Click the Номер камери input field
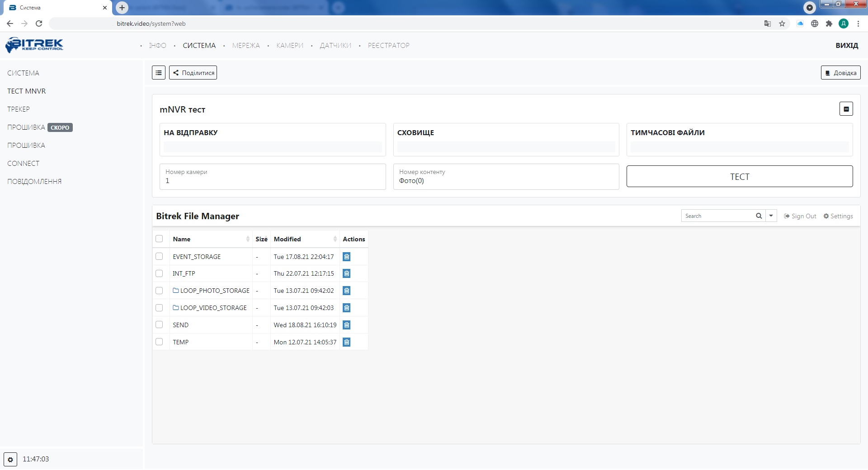 [272, 177]
